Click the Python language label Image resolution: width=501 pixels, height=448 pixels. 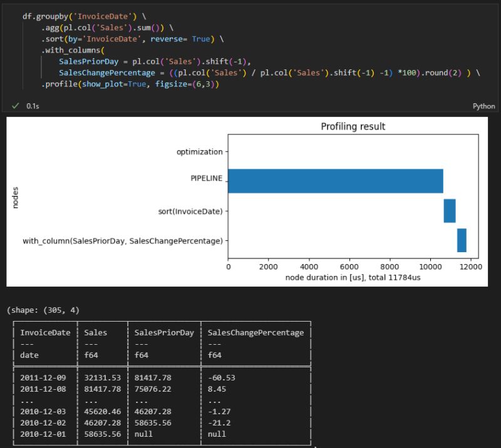[483, 106]
